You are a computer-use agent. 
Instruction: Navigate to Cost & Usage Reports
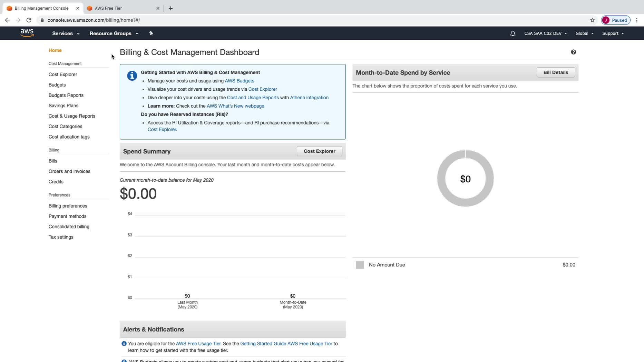(x=72, y=116)
